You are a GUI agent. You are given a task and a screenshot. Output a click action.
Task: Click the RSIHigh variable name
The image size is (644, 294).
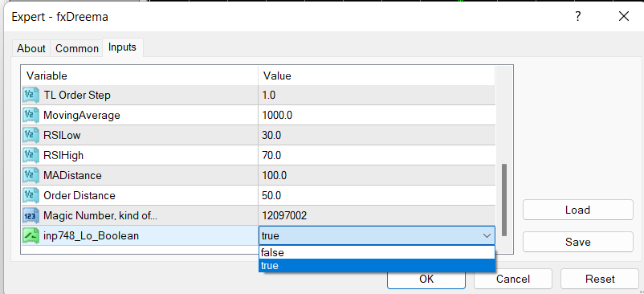(63, 155)
